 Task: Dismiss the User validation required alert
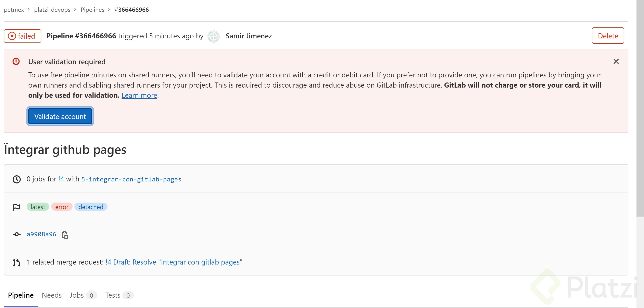[x=616, y=62]
